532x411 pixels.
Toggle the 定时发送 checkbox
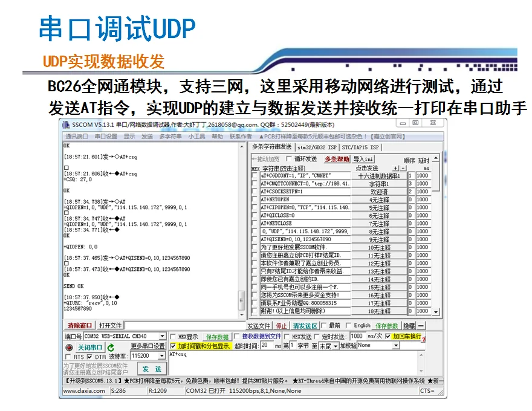tap(316, 337)
